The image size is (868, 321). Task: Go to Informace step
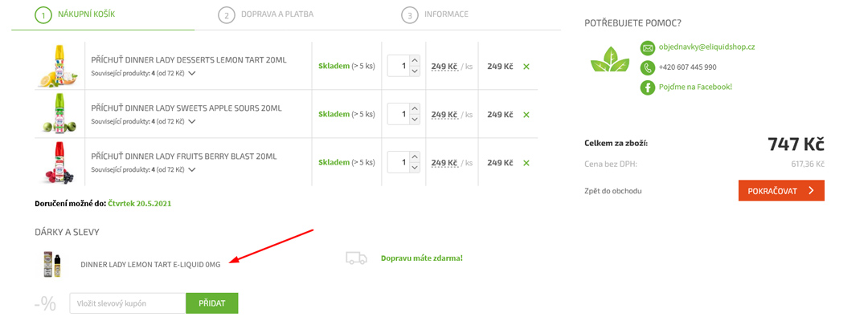(446, 14)
